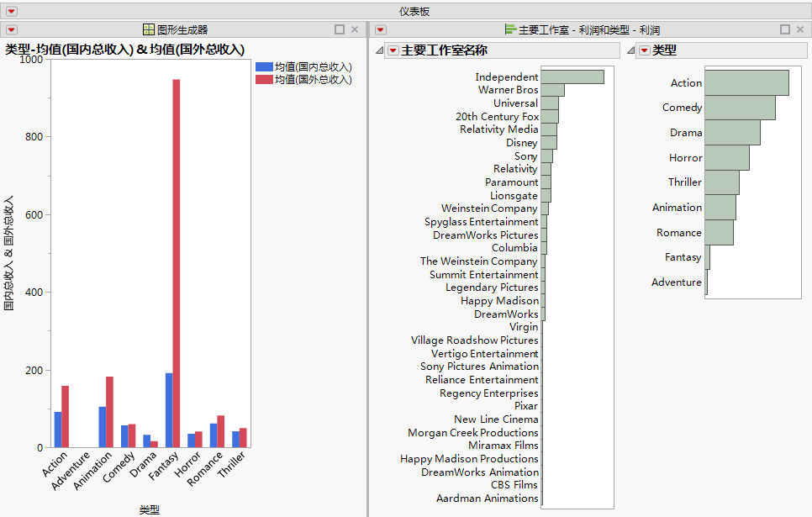Viewport: 812px width, 517px height.
Task: Click the Universal studio label
Action: click(x=516, y=103)
